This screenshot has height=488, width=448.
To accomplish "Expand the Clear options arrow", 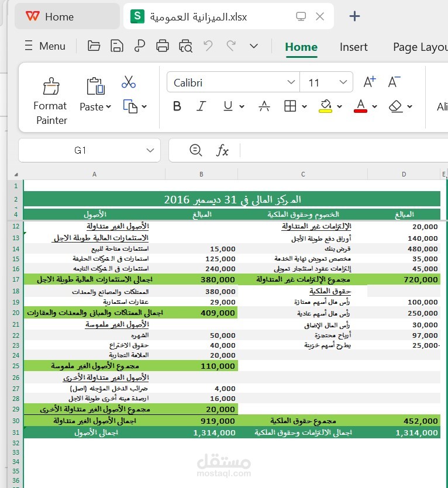I will click(409, 106).
